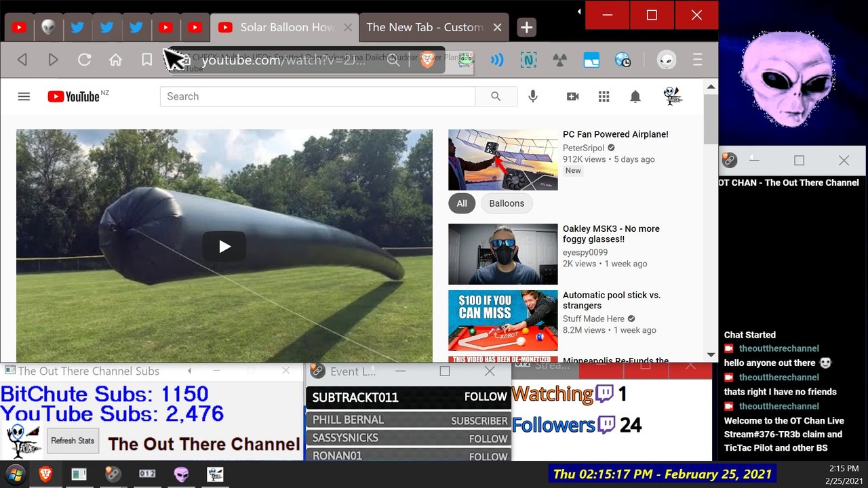
Task: Select the All filter chip
Action: [462, 203]
